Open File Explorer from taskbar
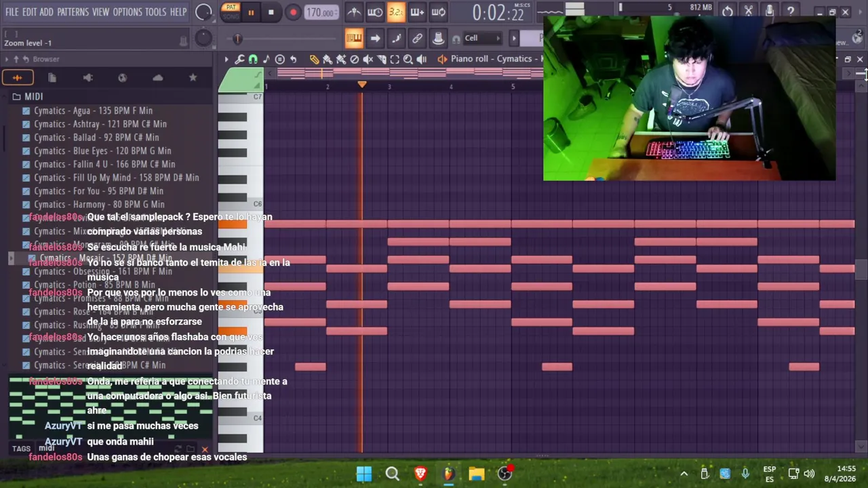The width and height of the screenshot is (868, 488). coord(476,474)
